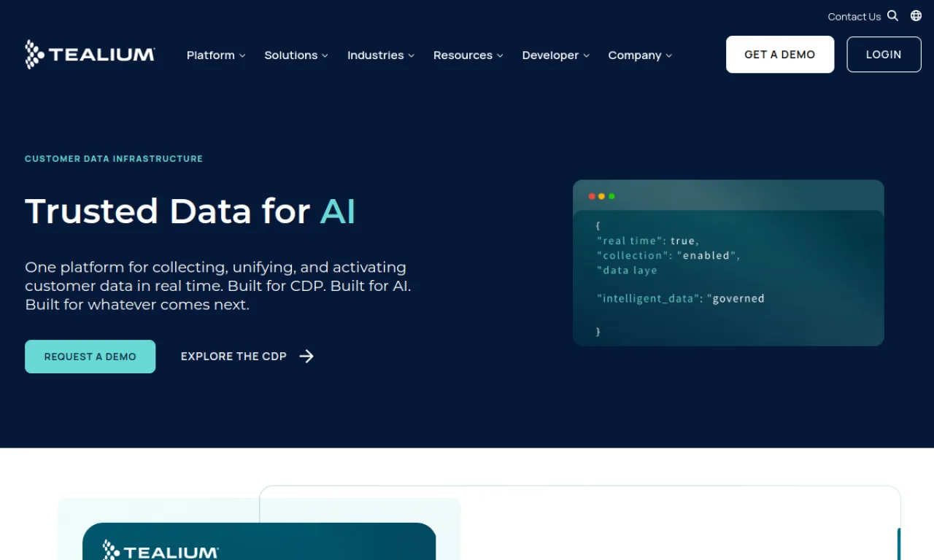Click the Tealium logo in lower card
934x560 pixels.
pos(161,551)
